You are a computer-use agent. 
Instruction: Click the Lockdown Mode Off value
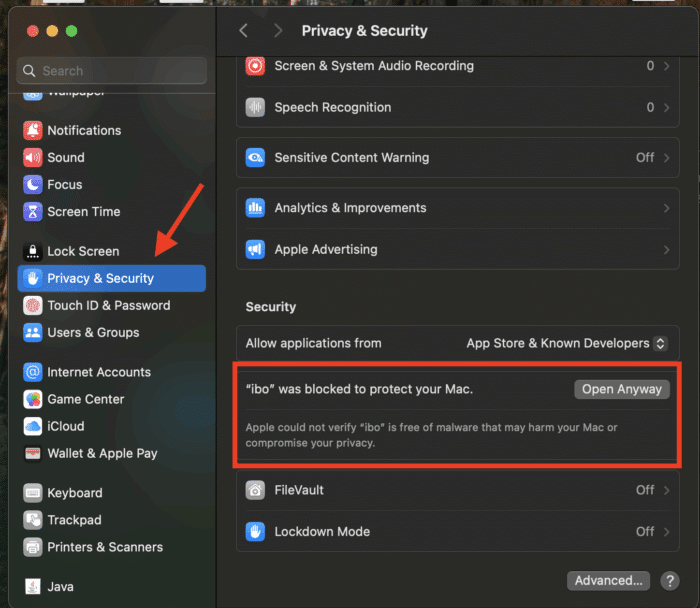(645, 532)
